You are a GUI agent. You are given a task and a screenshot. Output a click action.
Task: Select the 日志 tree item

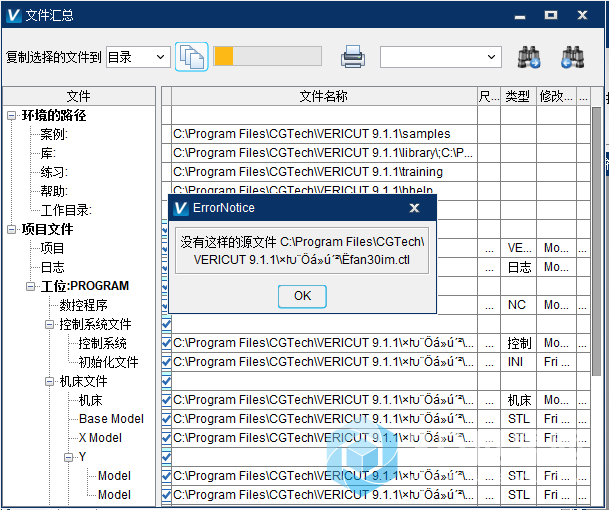[x=52, y=267]
